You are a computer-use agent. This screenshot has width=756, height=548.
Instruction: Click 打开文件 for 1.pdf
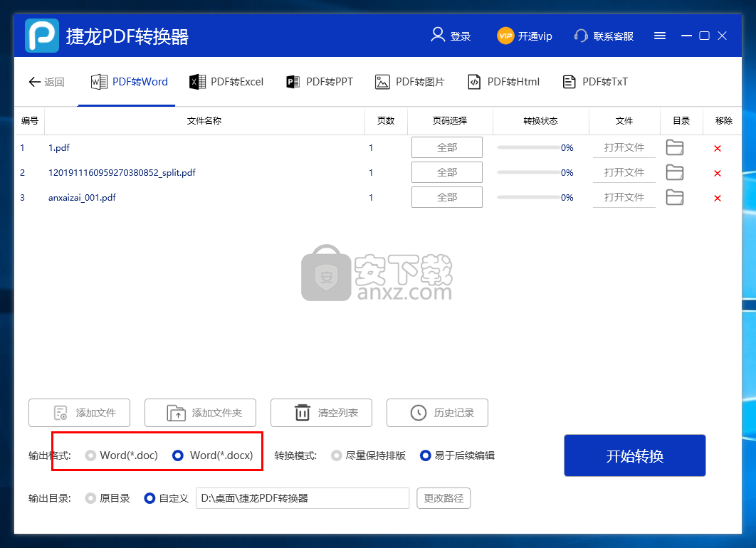(x=624, y=147)
